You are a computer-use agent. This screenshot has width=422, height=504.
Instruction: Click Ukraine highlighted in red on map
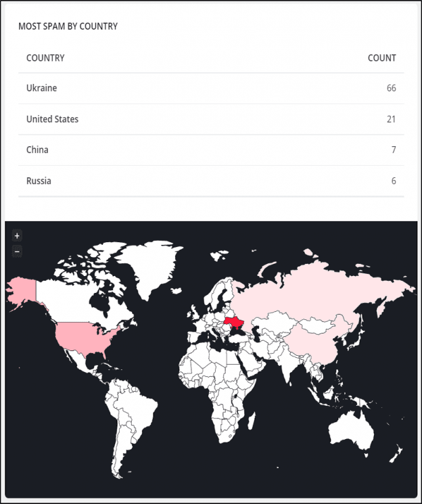[234, 323]
